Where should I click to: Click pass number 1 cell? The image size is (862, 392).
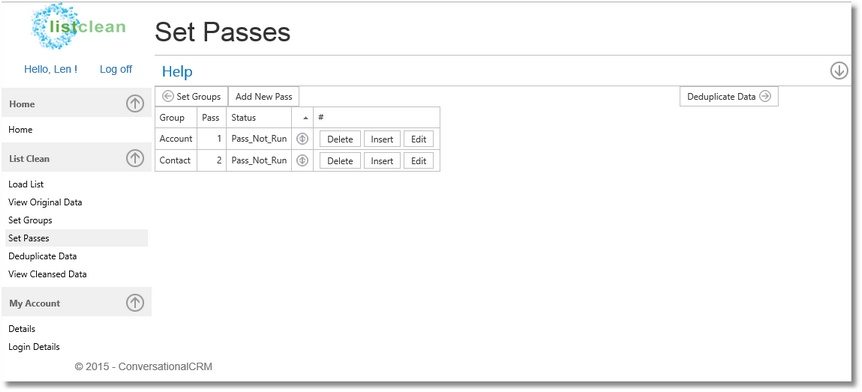coord(212,139)
